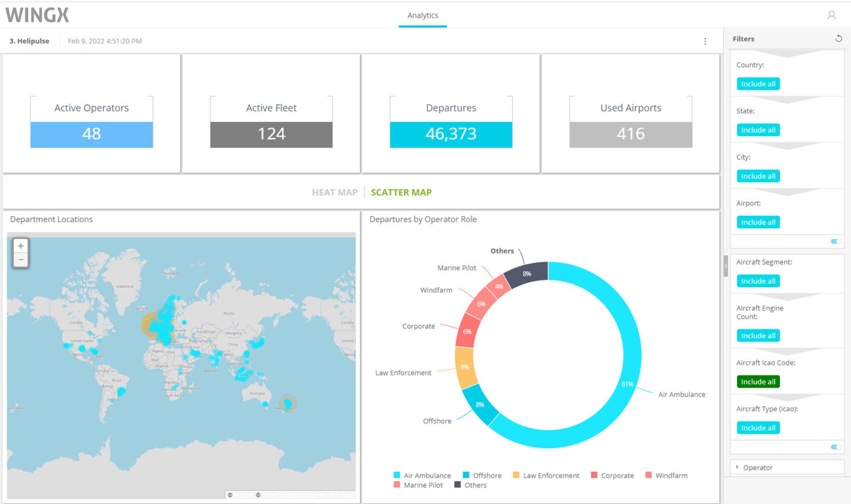The width and height of the screenshot is (851, 504).
Task: Collapse the filters side panel handle
Action: click(x=726, y=266)
